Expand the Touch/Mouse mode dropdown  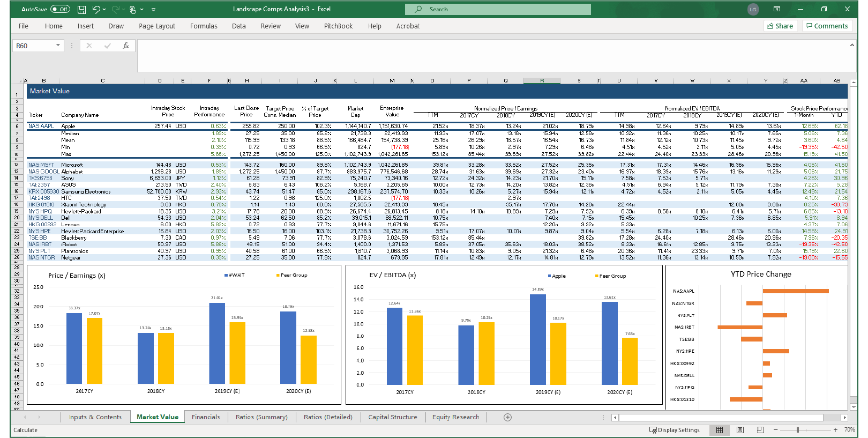click(x=142, y=9)
